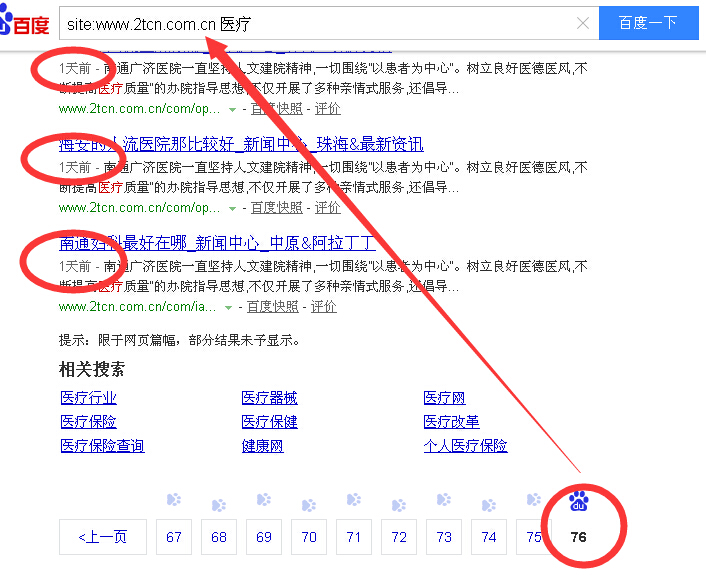Viewport: 706px width, 584px height.
Task: Click paw icon above page 71
Action: tap(354, 499)
